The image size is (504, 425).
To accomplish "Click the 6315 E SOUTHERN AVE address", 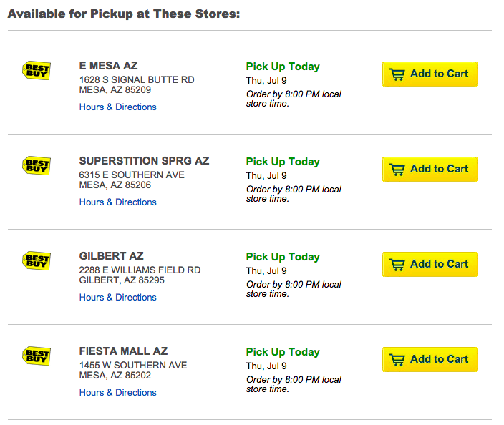I will coord(132,175).
